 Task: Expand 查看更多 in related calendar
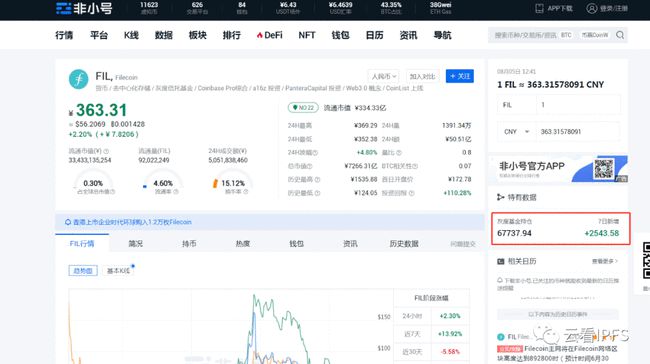(605, 261)
